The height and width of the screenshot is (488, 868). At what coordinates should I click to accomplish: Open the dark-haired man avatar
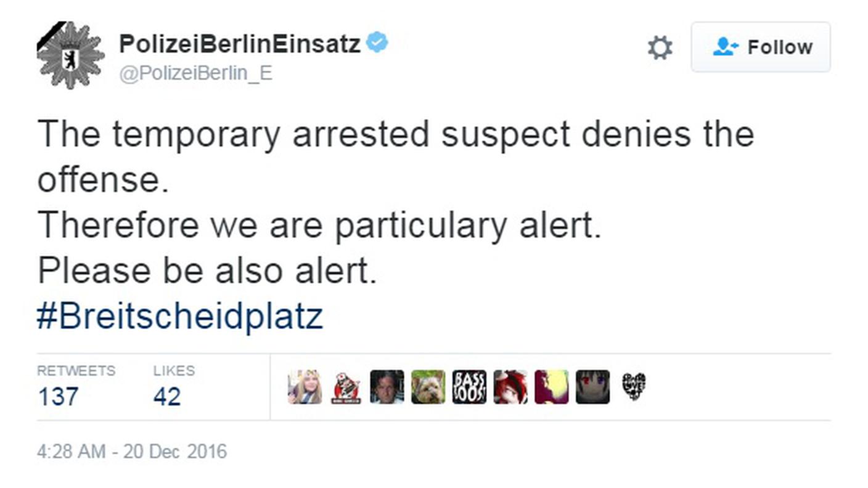click(x=387, y=387)
